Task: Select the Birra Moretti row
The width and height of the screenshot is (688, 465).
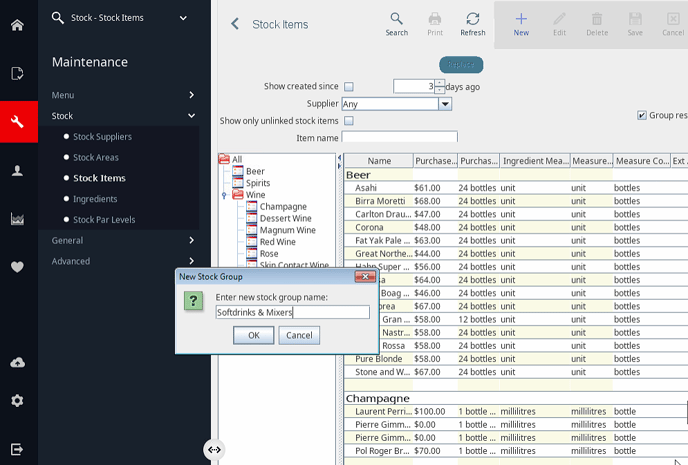Action: 516,201
